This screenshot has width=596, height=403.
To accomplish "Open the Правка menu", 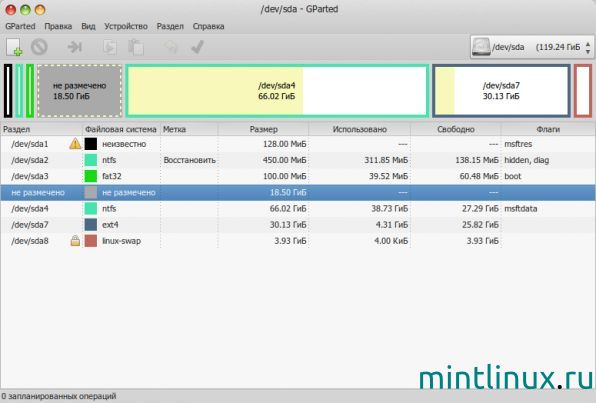I will point(58,26).
